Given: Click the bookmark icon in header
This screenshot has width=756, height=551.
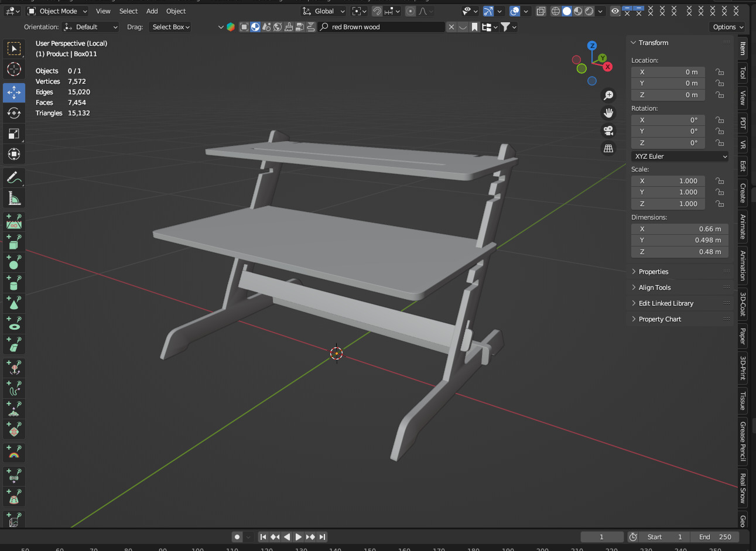Looking at the screenshot, I should pyautogui.click(x=474, y=27).
